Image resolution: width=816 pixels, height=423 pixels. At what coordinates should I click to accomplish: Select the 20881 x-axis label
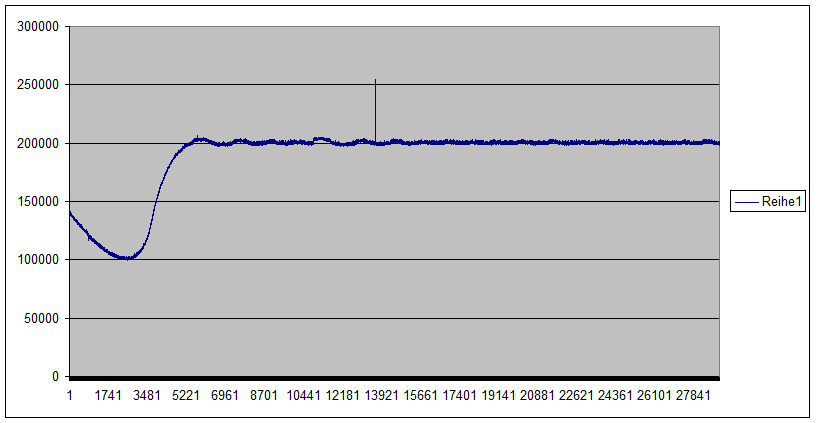coord(536,396)
